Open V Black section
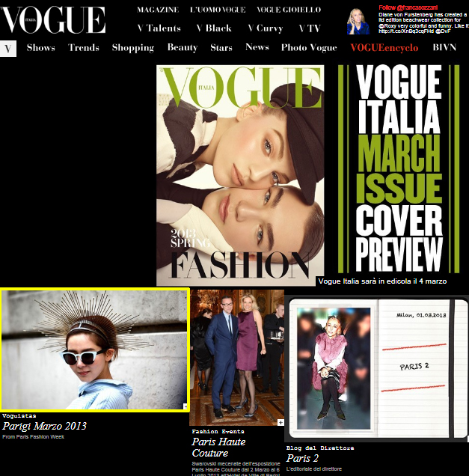Screen dimensions: 469x476 [x=214, y=28]
